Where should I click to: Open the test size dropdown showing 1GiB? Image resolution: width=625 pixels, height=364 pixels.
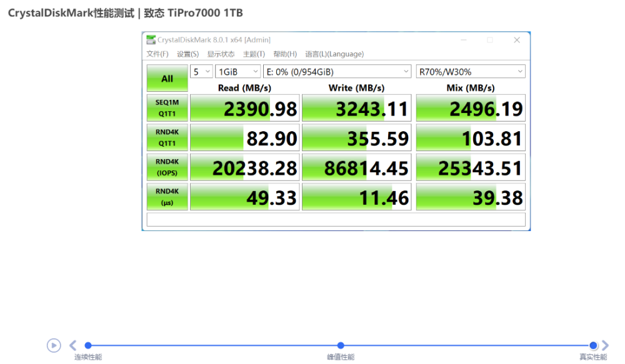click(x=238, y=72)
